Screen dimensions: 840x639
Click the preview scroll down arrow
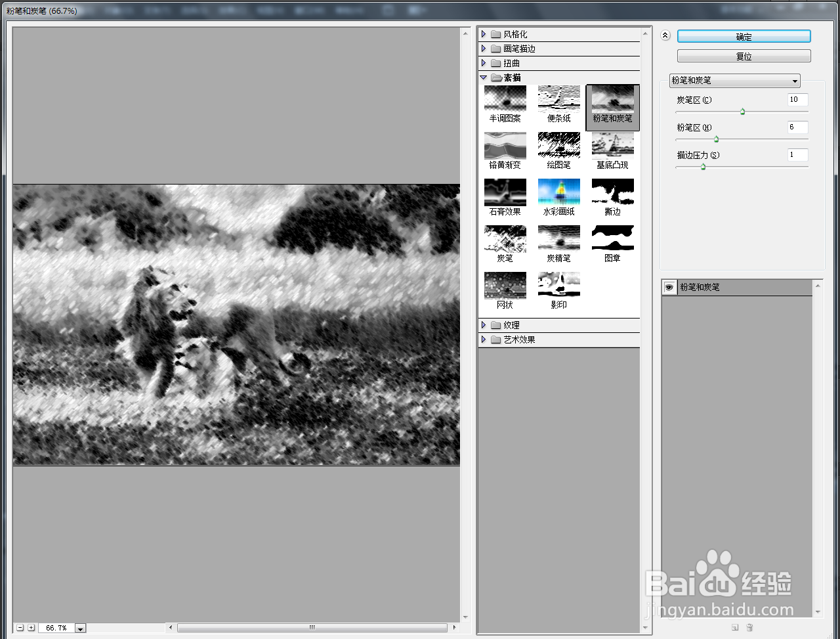pyautogui.click(x=466, y=617)
